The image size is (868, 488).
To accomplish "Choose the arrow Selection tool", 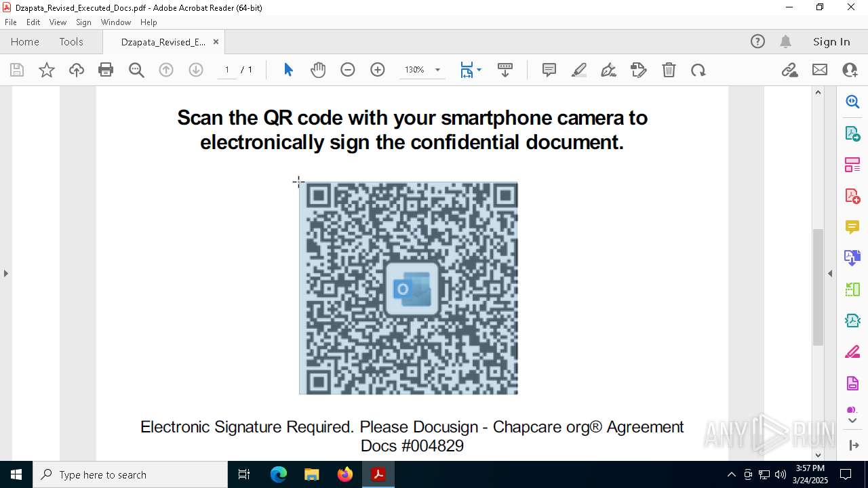I will point(288,70).
